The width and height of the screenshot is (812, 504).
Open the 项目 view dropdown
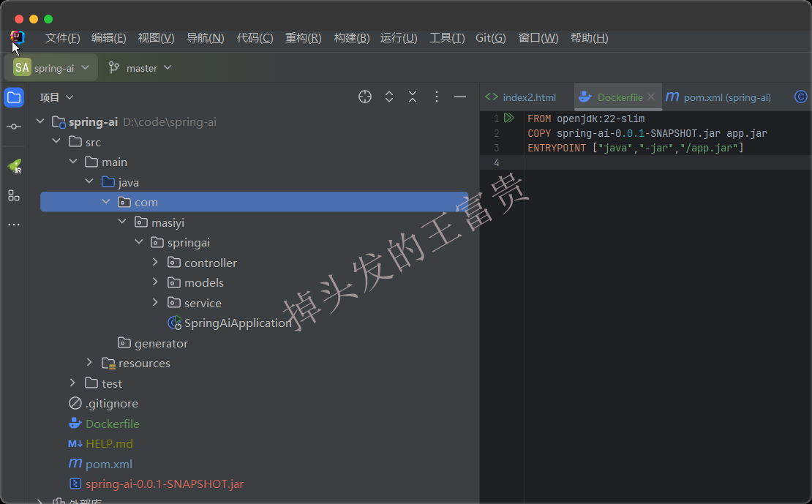(x=57, y=97)
